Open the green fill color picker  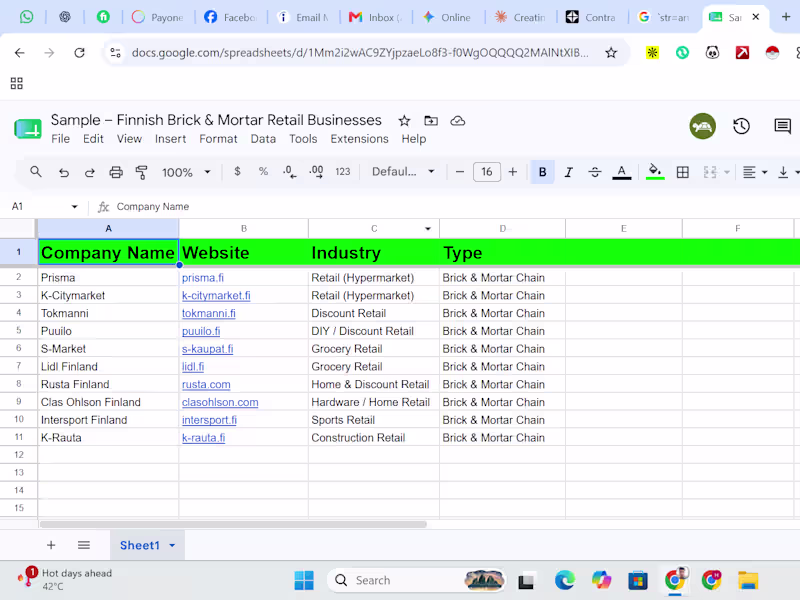(x=655, y=172)
